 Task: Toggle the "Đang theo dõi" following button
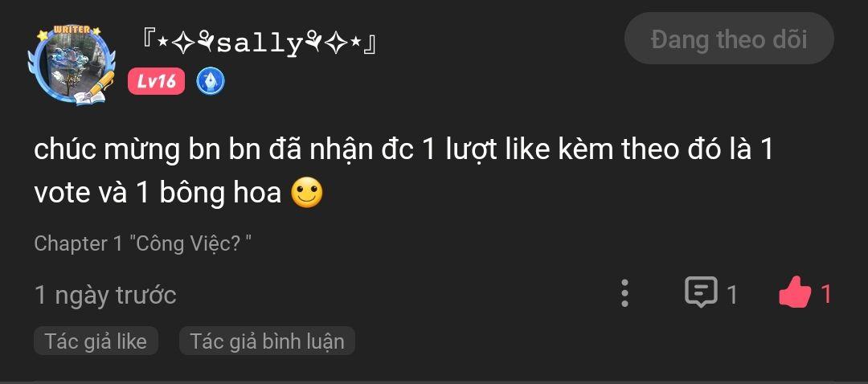click(729, 39)
